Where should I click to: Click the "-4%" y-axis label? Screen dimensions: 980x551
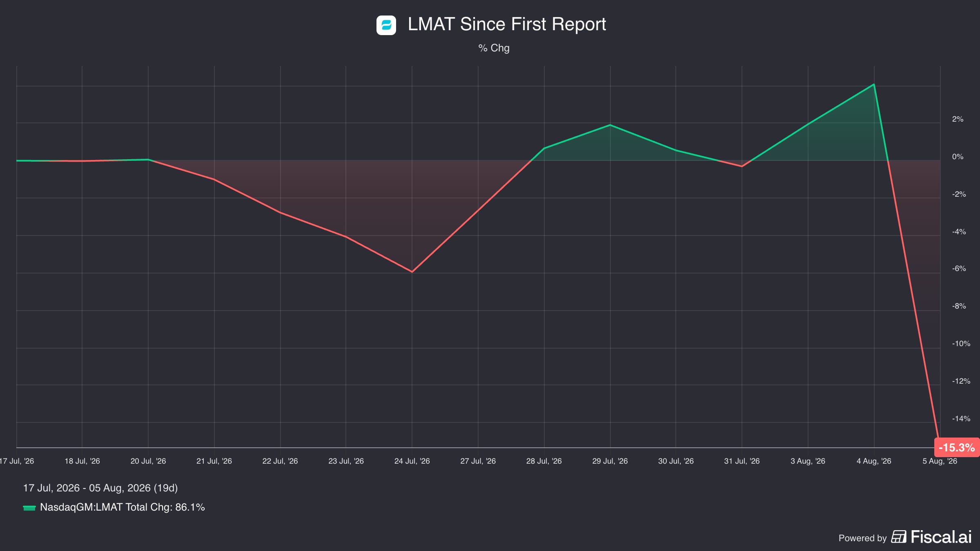[959, 232]
